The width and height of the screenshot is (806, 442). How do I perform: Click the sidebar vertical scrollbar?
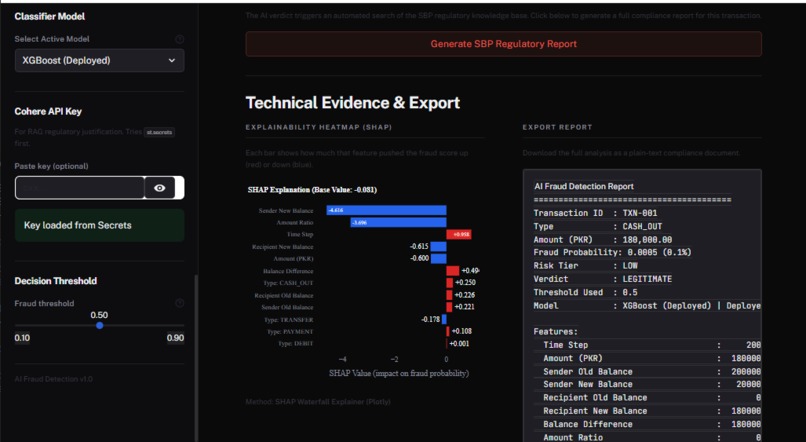(x=195, y=358)
